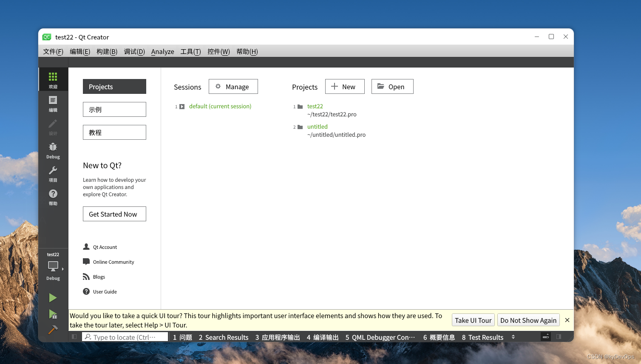Image resolution: width=641 pixels, height=364 pixels.
Task: Open the 1 问题 (Issues) output pane
Action: coord(182,337)
